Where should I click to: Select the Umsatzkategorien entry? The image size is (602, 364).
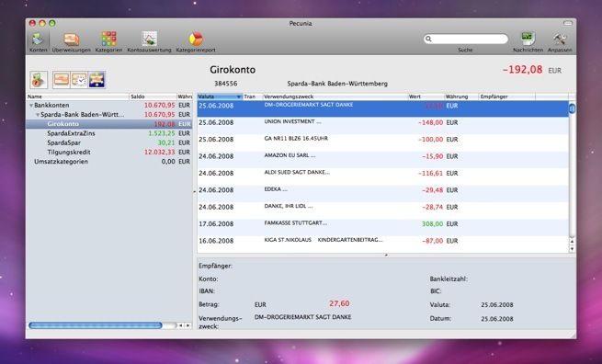[109, 162]
